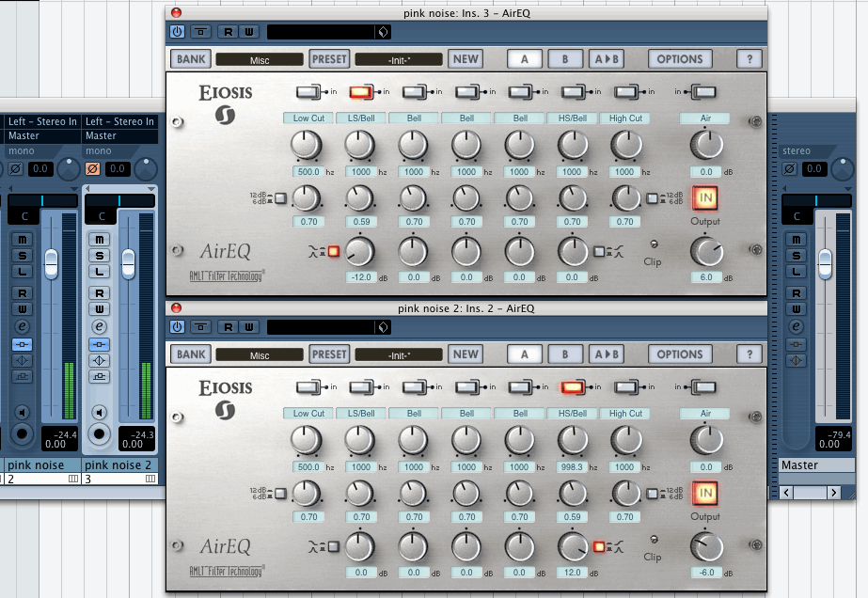
Task: Open -Init- preset selector in bottom AirEQ
Action: tap(399, 354)
